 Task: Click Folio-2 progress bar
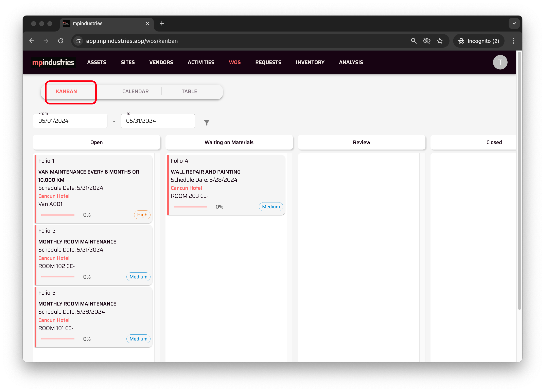click(x=58, y=277)
